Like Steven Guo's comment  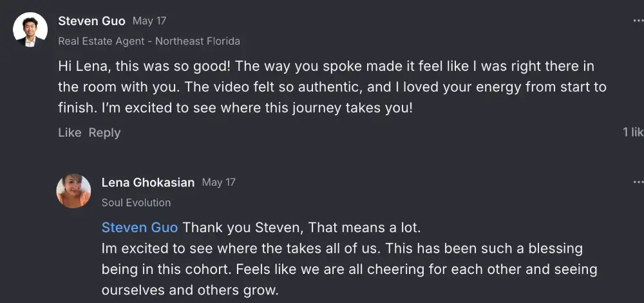[x=70, y=133]
